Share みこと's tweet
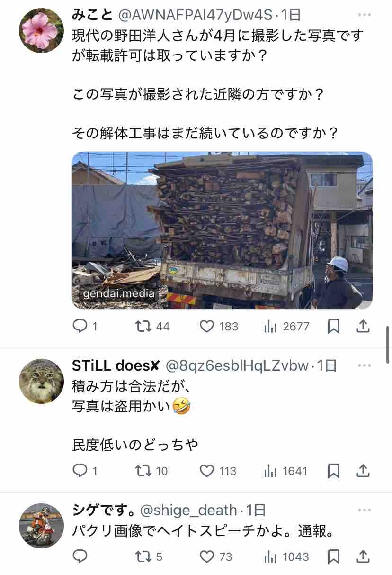This screenshot has height=575, width=392. point(363,326)
